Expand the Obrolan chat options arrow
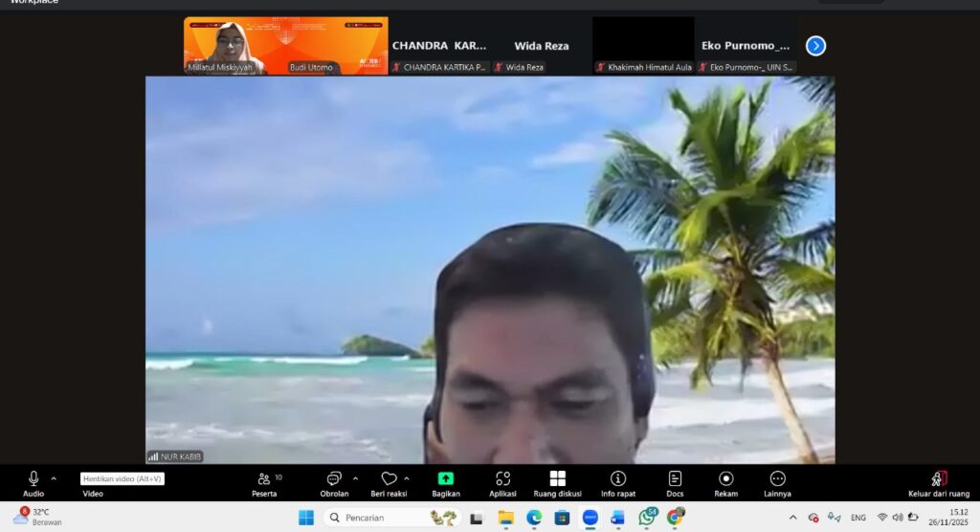Screen dimensions: 980x532 355,478
